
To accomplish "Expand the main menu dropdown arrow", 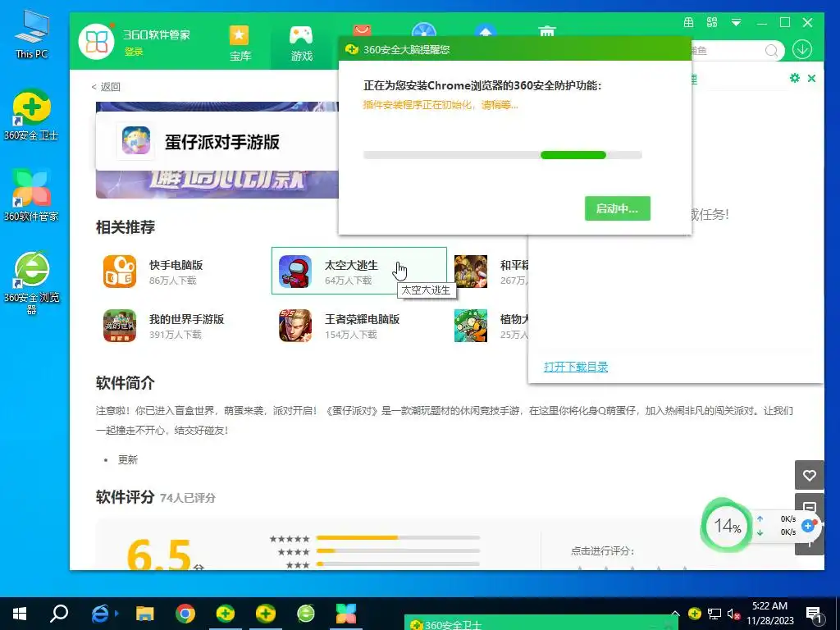I will click(736, 22).
